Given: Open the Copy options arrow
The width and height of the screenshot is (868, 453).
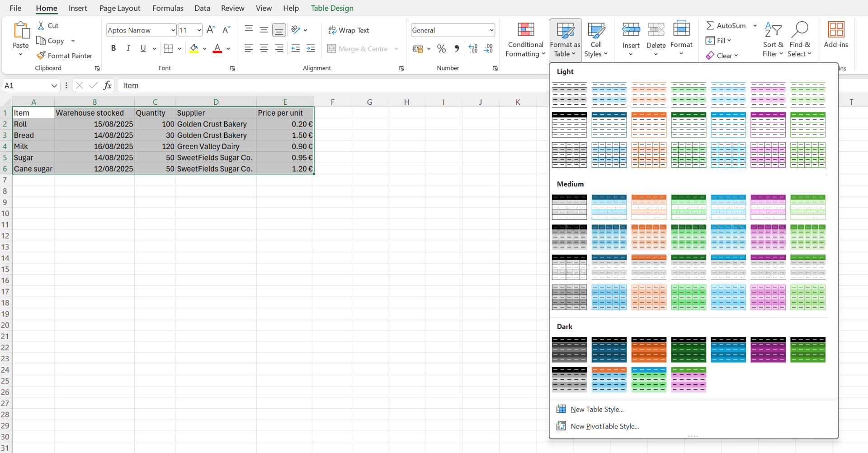Looking at the screenshot, I should (73, 41).
